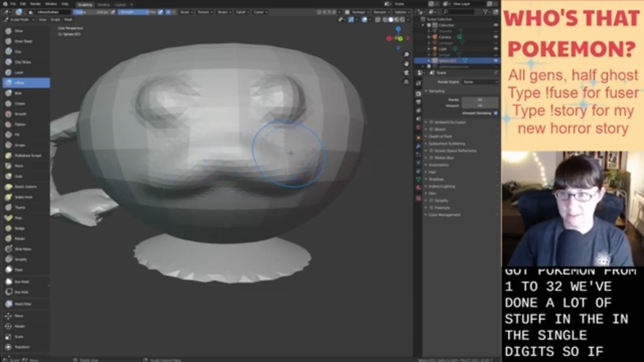Screen dimensions: 644x362
Task: Toggle visibility of Collection in outliner
Action: coord(496,25)
